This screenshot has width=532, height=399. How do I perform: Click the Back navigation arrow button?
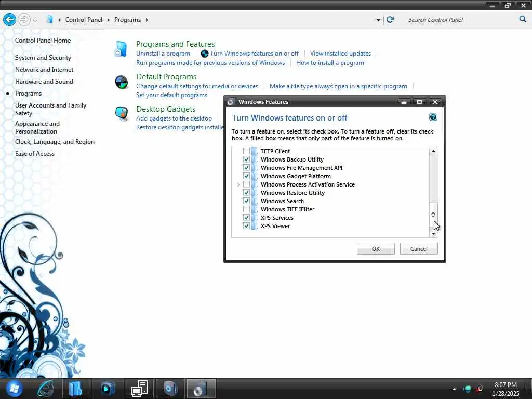[9, 20]
